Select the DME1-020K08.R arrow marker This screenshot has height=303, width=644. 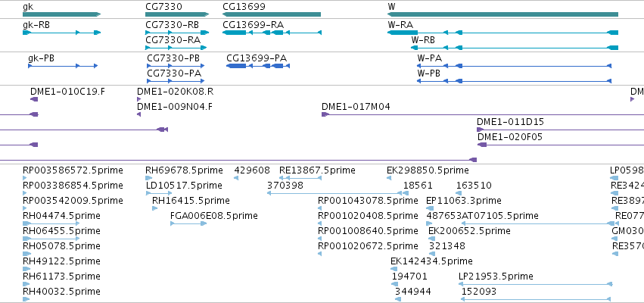(x=138, y=99)
